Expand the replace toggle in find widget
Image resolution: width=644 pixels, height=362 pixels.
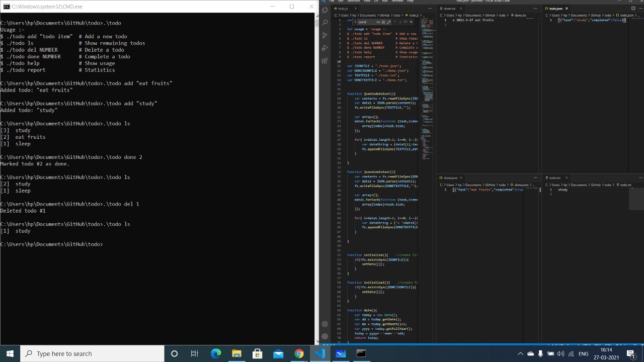(x=355, y=22)
